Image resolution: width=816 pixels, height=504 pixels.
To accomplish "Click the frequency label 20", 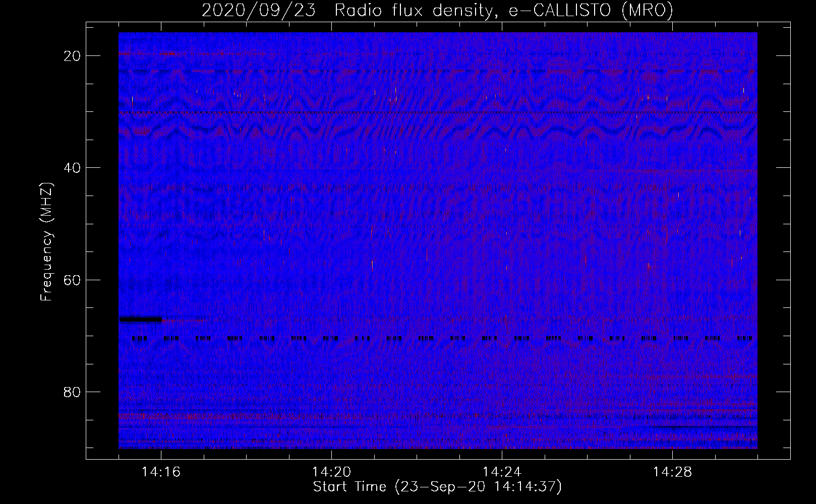I will pos(73,56).
